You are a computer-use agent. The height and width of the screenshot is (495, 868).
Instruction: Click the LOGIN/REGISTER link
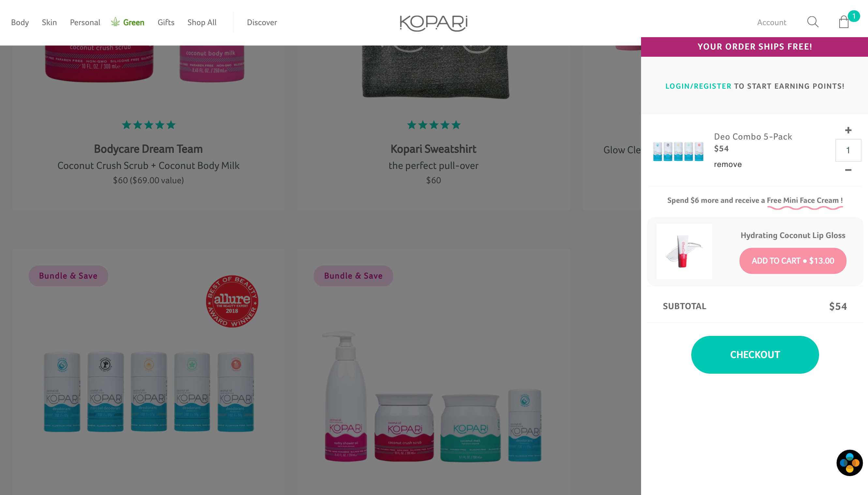coord(698,86)
